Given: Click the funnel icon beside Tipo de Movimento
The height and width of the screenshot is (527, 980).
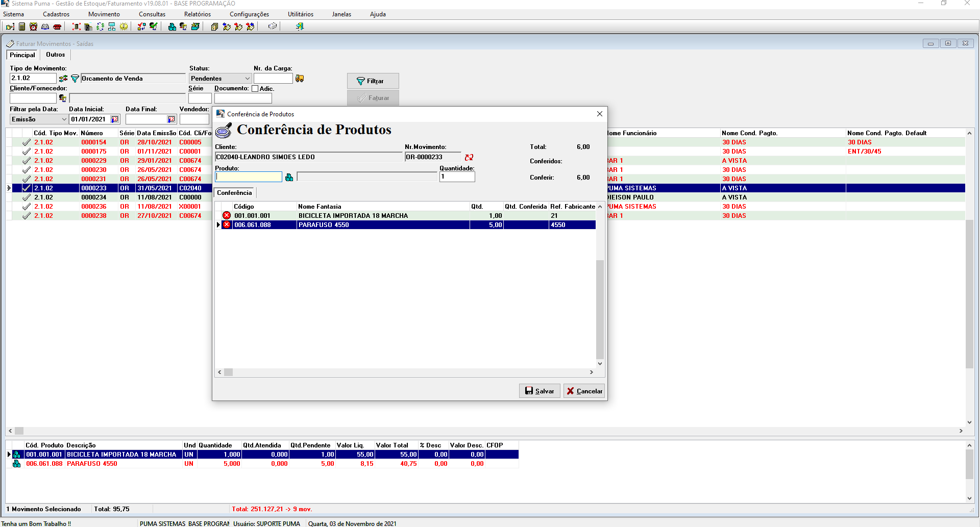Looking at the screenshot, I should [75, 79].
